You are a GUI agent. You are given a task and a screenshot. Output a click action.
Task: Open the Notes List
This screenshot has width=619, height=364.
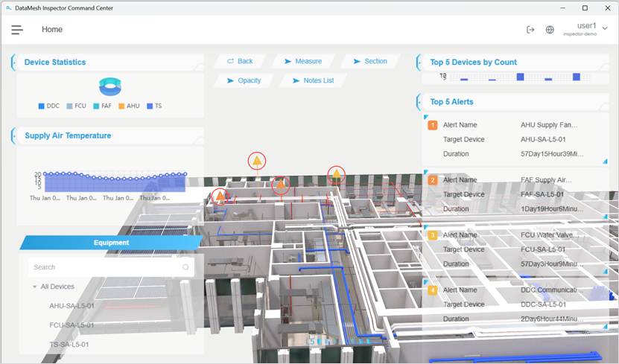pos(313,80)
